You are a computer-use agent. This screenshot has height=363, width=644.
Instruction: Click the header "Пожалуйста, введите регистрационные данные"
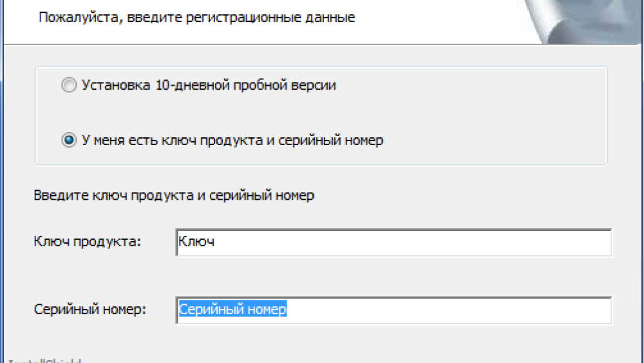[196, 17]
